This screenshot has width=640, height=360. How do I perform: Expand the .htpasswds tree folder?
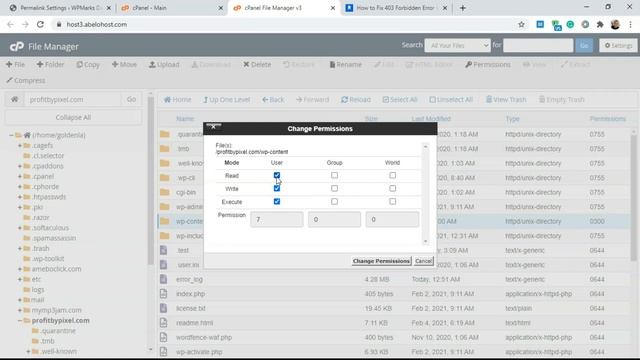20,197
